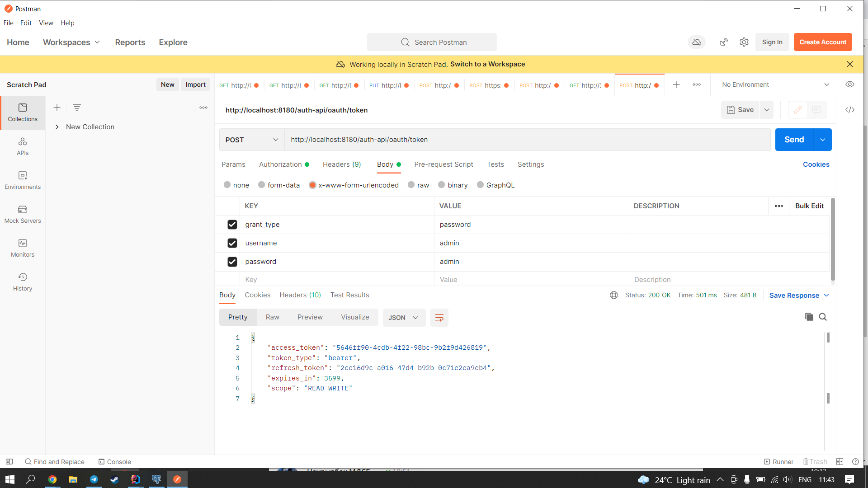Click the code snippet icon
Screen dimensions: 868x488
pos(849,110)
